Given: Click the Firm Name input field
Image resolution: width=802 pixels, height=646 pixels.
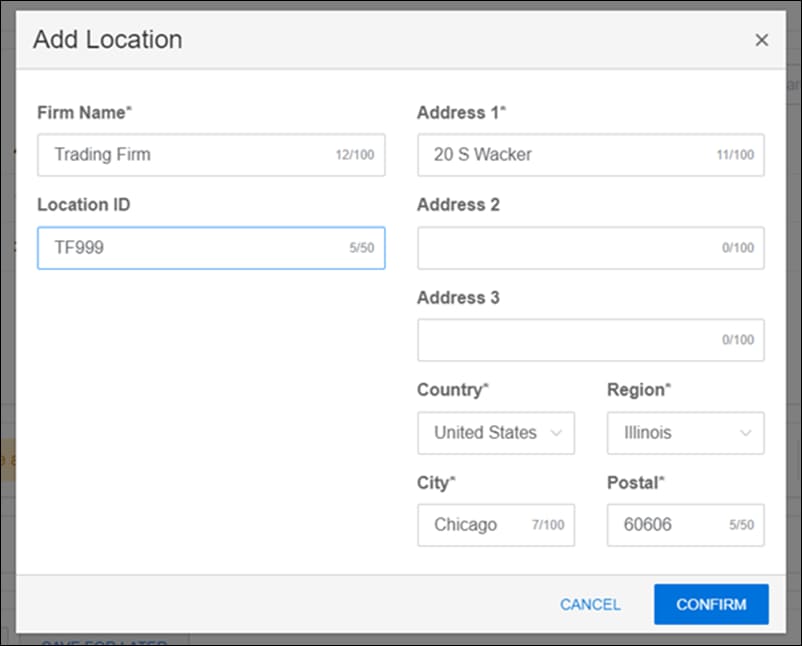Looking at the screenshot, I should click(190, 155).
